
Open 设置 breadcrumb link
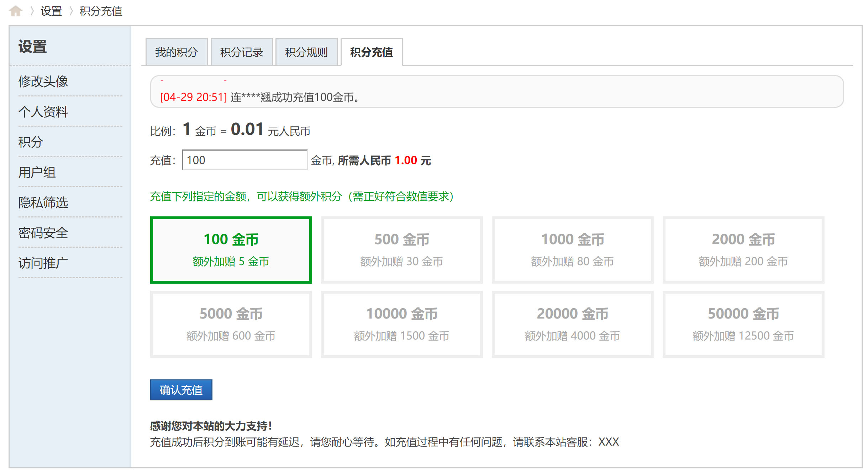(x=51, y=11)
